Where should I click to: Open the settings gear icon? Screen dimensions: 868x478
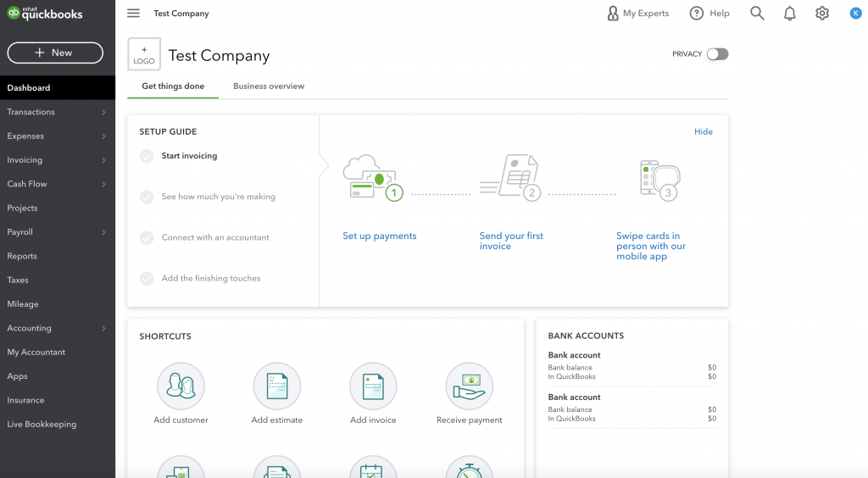pyautogui.click(x=822, y=14)
